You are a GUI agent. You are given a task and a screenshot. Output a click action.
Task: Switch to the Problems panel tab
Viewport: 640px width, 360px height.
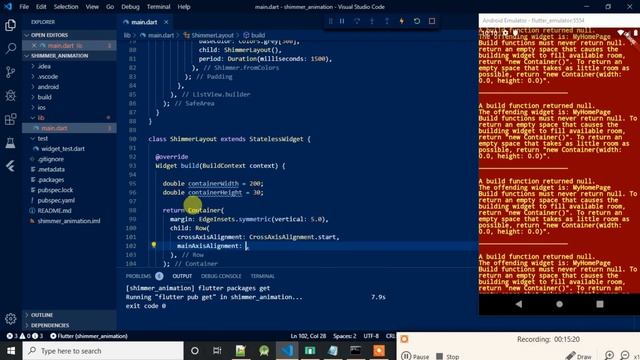[x=138, y=276]
